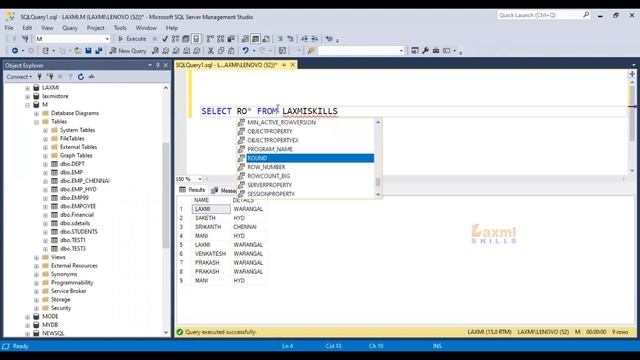The width and height of the screenshot is (640, 360).
Task: Refresh the Object Explorer tree
Action: pyautogui.click(x=81, y=77)
